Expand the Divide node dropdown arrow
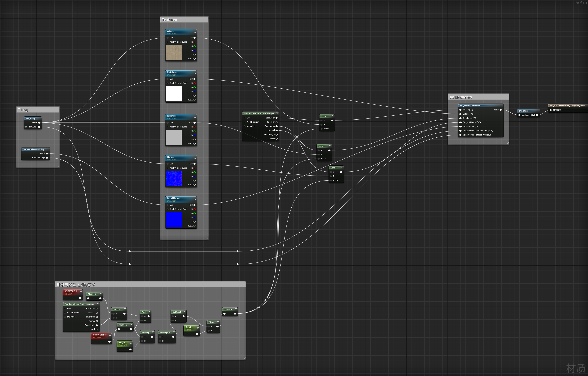The height and width of the screenshot is (376, 588). (x=218, y=322)
